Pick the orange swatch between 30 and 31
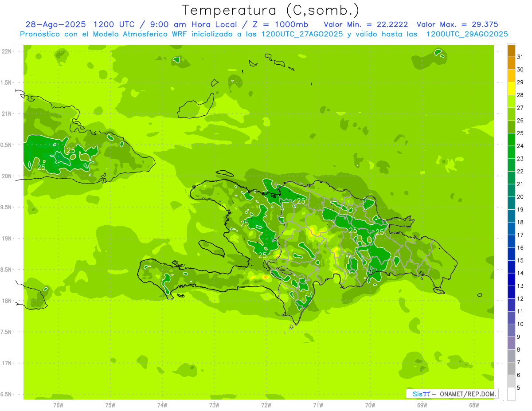Viewport: 532px width, 411px height. coord(511,63)
